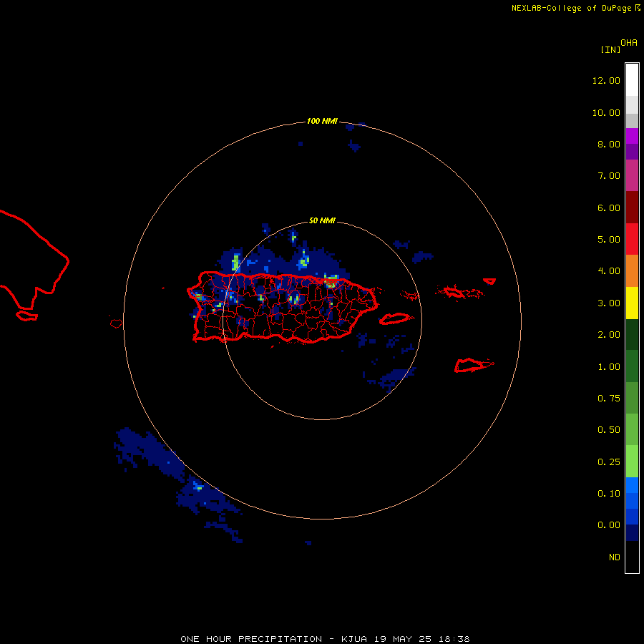Click the 100 NMI range ring label
This screenshot has height=644, width=644.
click(322, 121)
